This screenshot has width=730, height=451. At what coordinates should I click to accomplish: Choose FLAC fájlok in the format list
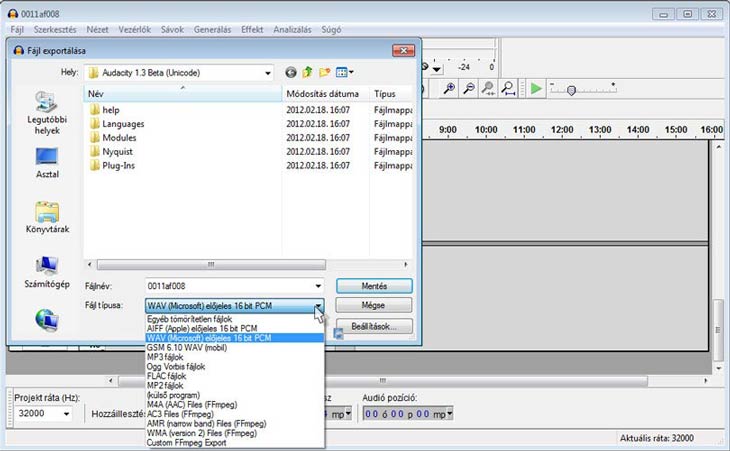[x=168, y=375]
